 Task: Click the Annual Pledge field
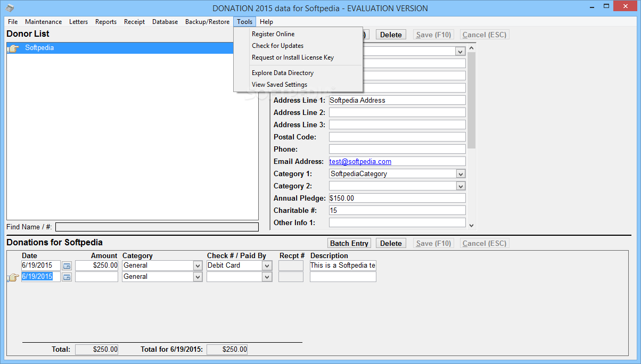[397, 198]
